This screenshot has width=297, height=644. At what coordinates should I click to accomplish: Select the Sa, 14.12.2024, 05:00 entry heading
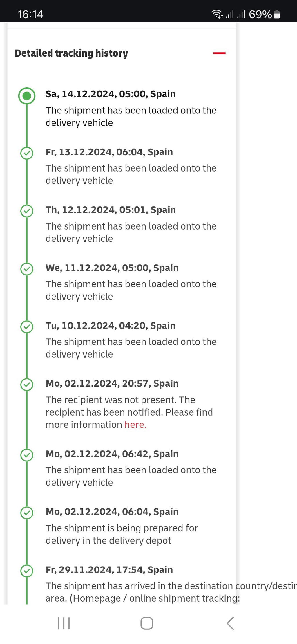coord(111,94)
